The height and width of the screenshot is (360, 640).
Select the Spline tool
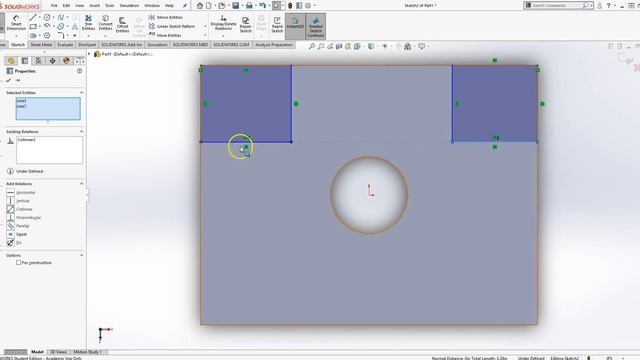pyautogui.click(x=61, y=18)
